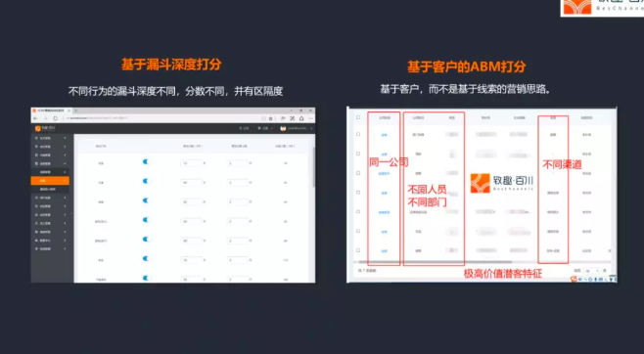The height and width of the screenshot is (354, 644).
Task: Open the last blue company link in table
Action: click(384, 251)
